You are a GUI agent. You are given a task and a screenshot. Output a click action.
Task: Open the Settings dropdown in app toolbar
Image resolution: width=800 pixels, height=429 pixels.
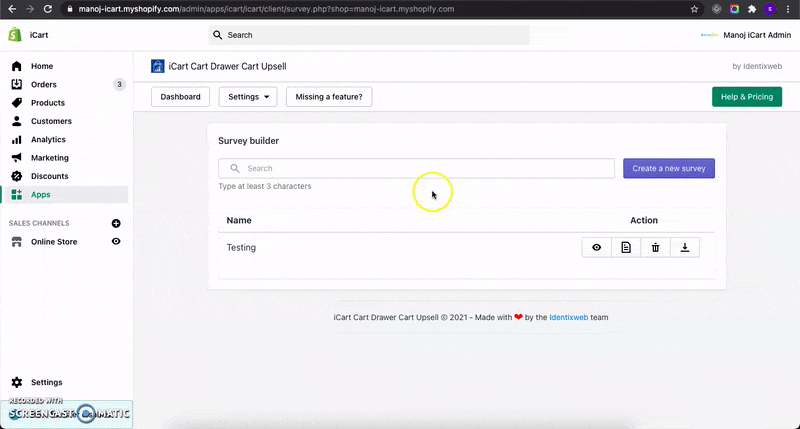(x=248, y=97)
